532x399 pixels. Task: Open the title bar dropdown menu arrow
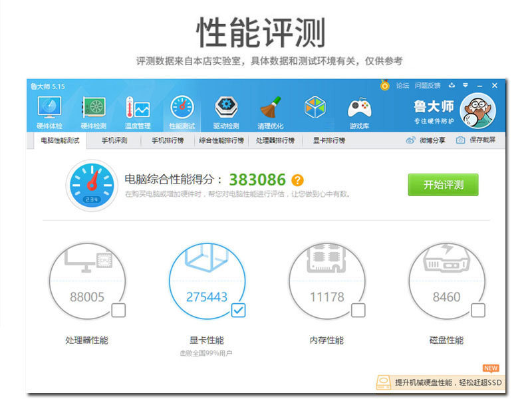(x=465, y=85)
